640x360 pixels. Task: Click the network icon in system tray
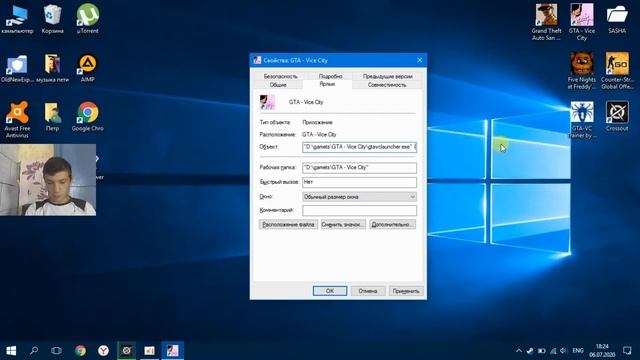[x=553, y=351]
